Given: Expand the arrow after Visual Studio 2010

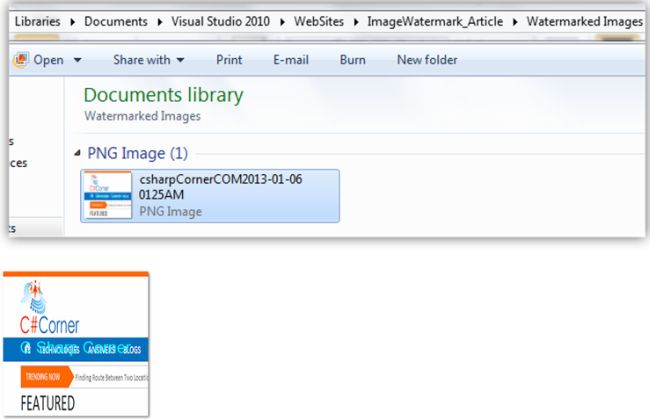Looking at the screenshot, I should pyautogui.click(x=282, y=22).
